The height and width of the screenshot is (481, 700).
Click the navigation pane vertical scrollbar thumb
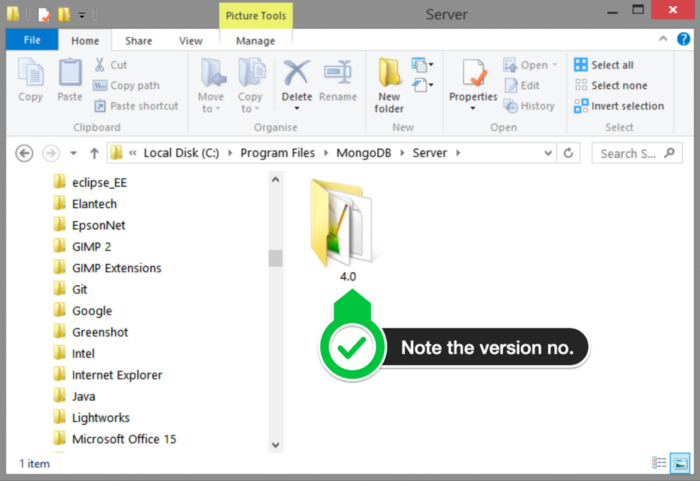click(x=275, y=258)
